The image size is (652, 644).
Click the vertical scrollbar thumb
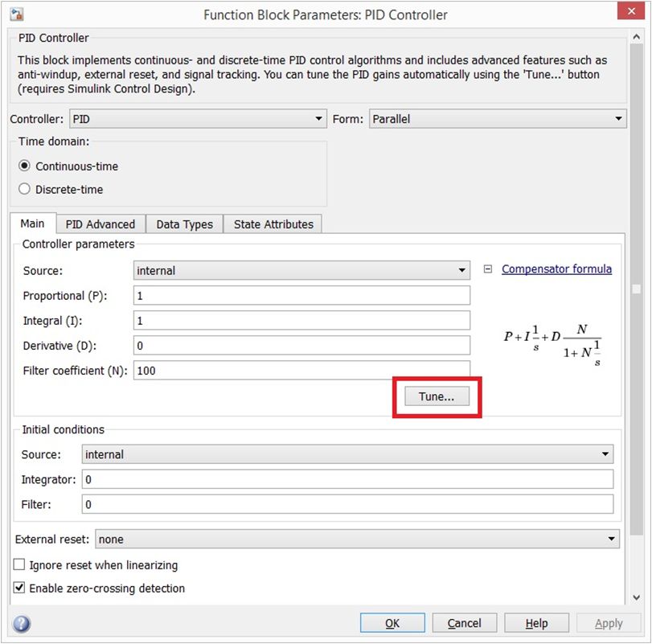pyautogui.click(x=637, y=289)
